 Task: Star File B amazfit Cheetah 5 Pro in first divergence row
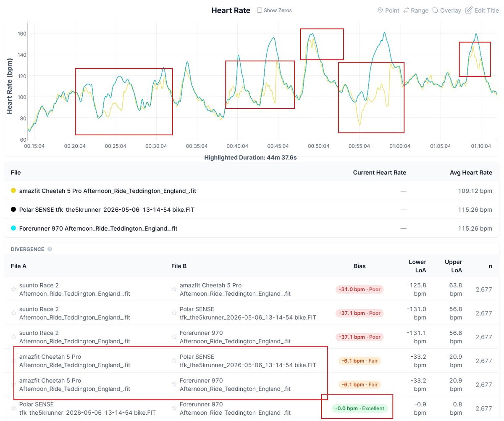click(x=174, y=289)
